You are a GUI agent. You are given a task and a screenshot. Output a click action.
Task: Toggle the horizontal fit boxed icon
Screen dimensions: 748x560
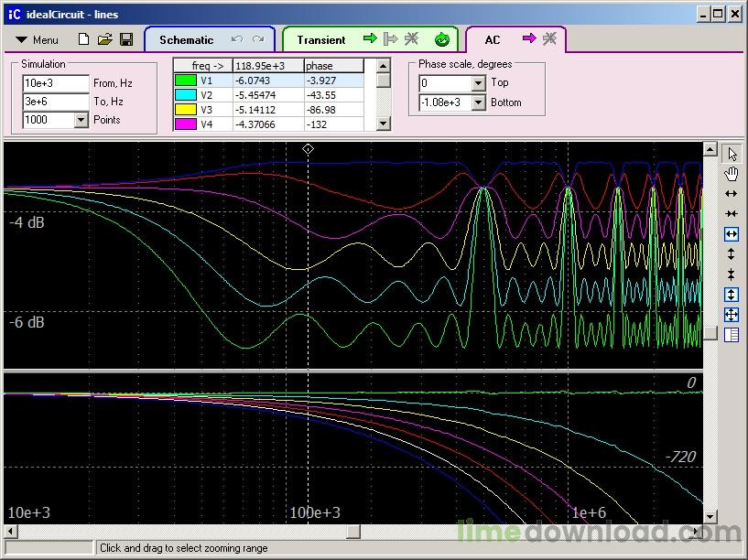(732, 234)
